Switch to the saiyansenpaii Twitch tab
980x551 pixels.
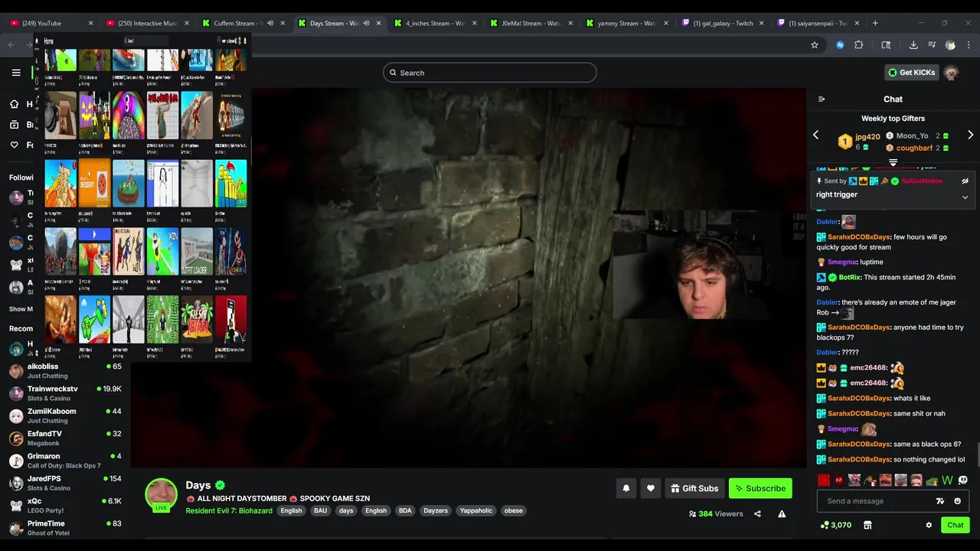[x=818, y=23]
